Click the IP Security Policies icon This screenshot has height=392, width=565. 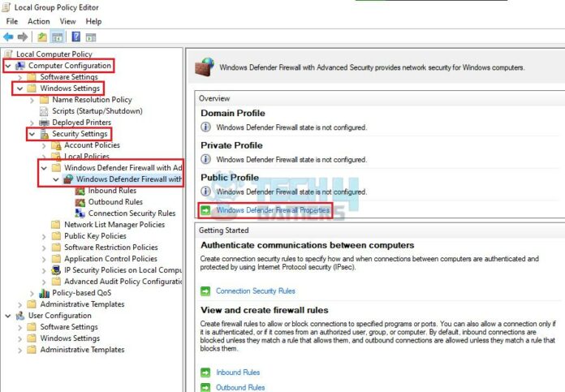pyautogui.click(x=56, y=270)
